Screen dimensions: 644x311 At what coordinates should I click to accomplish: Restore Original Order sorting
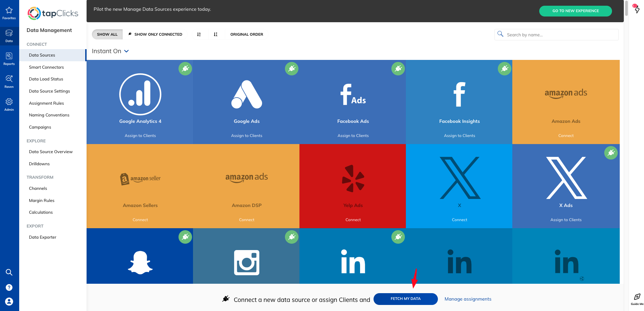point(247,34)
